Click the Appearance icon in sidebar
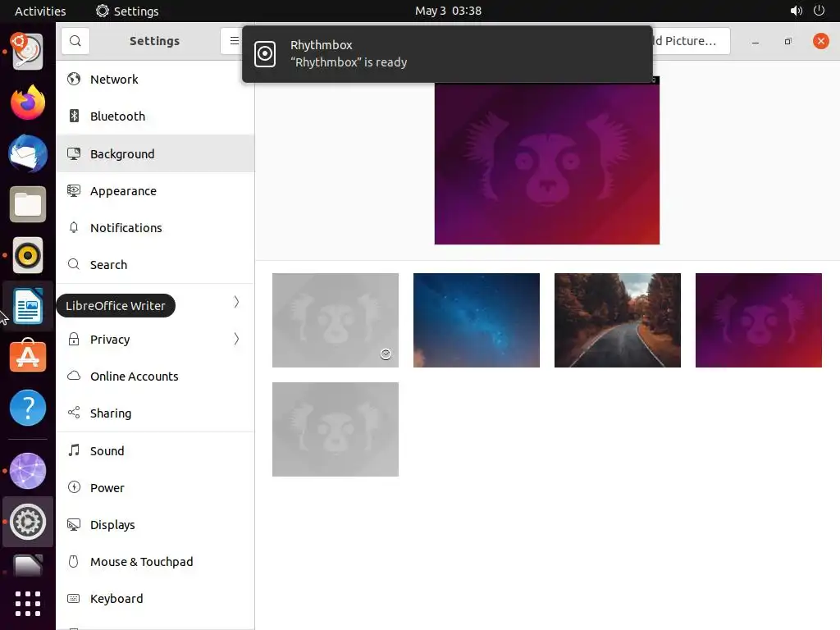Viewport: 840px width, 630px height. (x=74, y=190)
